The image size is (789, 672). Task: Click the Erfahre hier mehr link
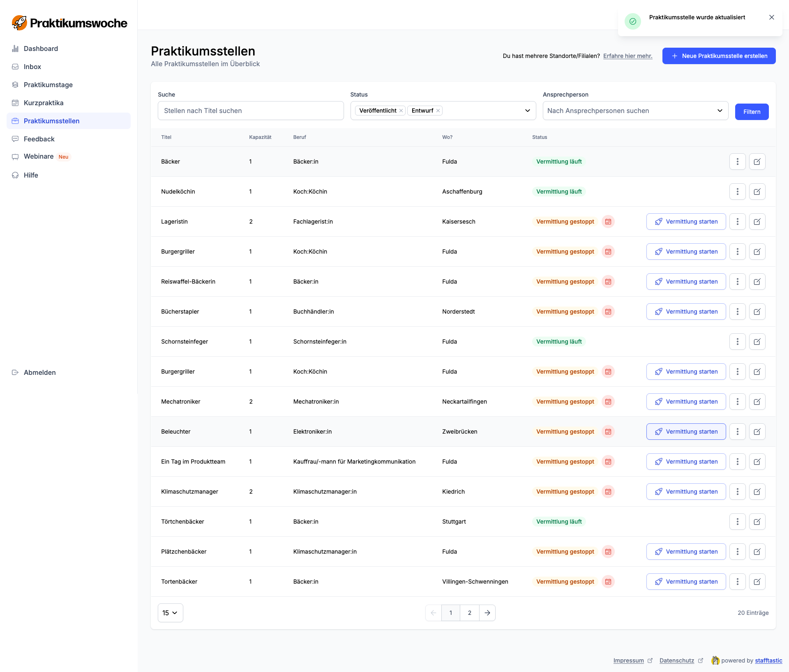tap(628, 56)
